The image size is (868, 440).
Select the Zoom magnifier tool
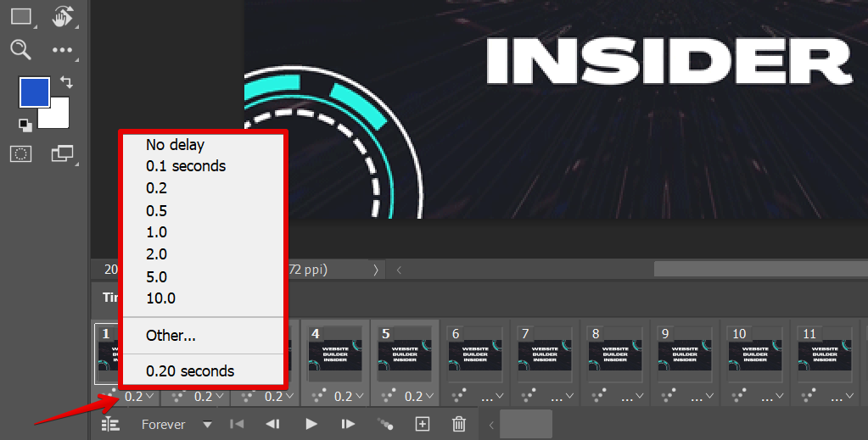coord(20,49)
